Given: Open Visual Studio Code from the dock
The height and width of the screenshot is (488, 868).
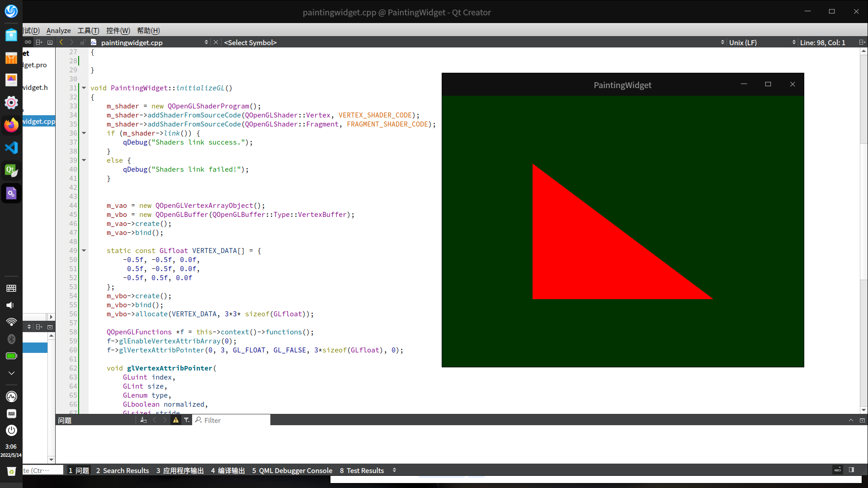Looking at the screenshot, I should click(x=11, y=148).
